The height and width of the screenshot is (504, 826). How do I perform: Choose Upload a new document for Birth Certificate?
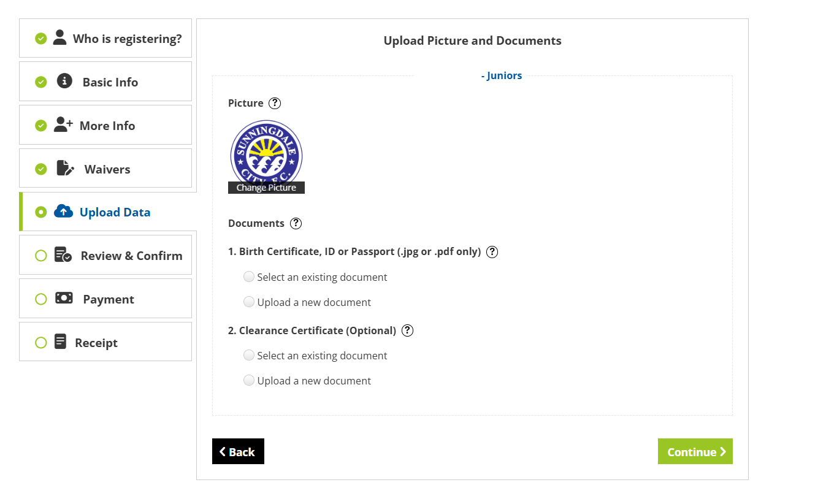click(249, 302)
